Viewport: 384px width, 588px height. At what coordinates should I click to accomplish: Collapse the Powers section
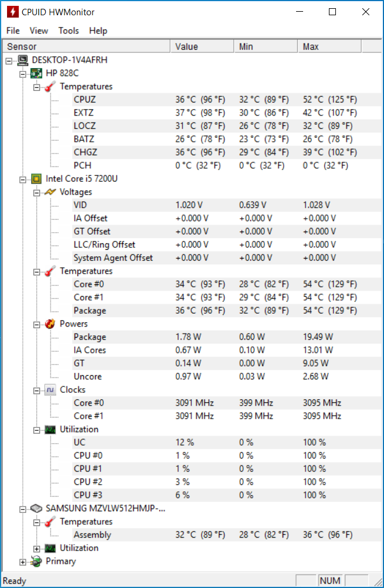(x=37, y=325)
